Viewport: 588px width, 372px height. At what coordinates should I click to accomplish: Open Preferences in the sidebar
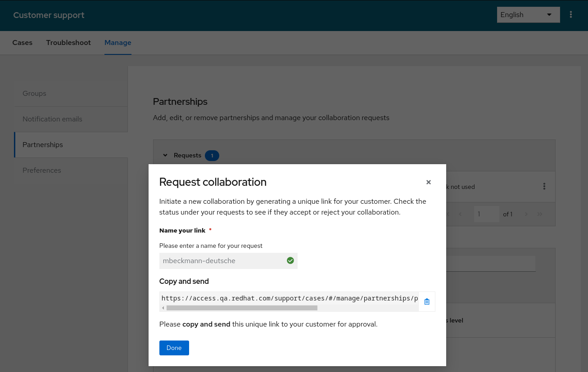click(x=71, y=170)
